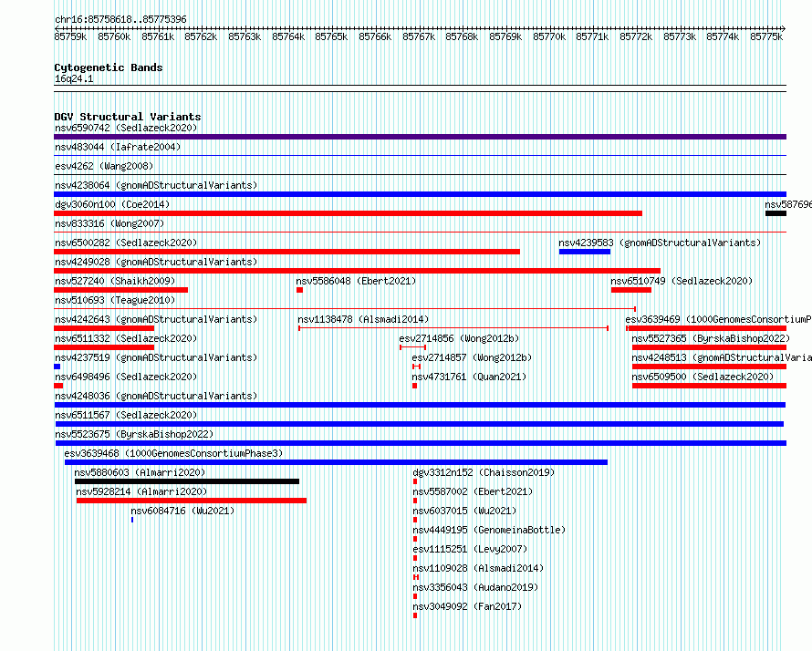Select the nsv483044 (Iafrate2004) variant label
Viewport: 812px width, 651px height.
[x=118, y=147]
